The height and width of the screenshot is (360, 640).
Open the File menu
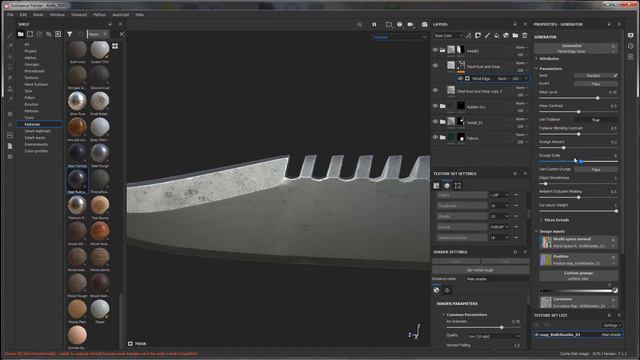(10, 14)
